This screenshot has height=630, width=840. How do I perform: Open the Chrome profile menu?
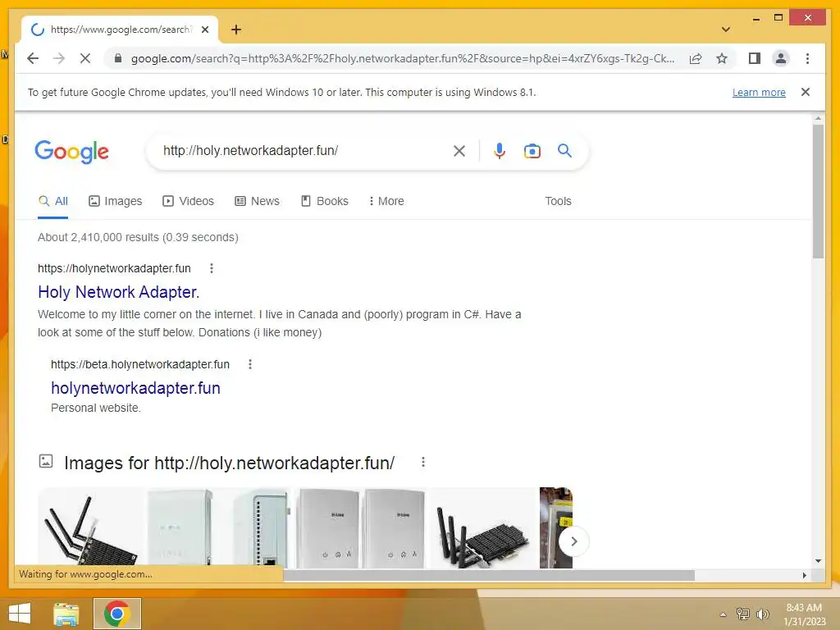tap(781, 58)
